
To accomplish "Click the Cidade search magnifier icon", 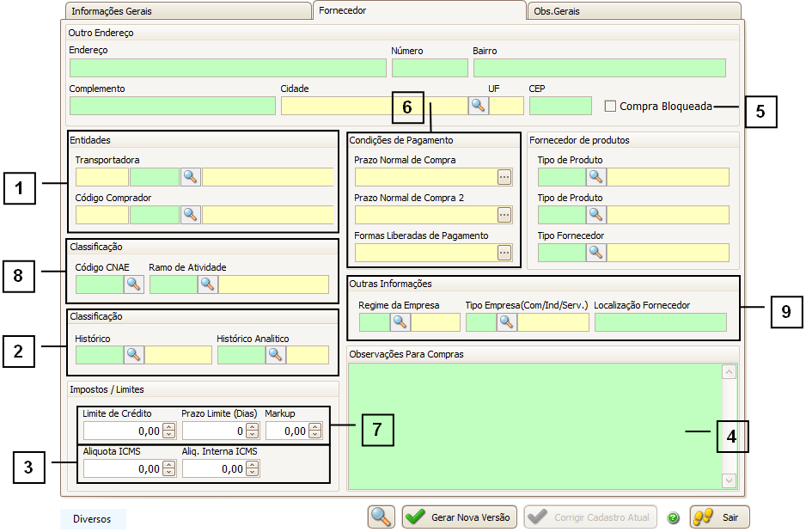I will pyautogui.click(x=478, y=106).
